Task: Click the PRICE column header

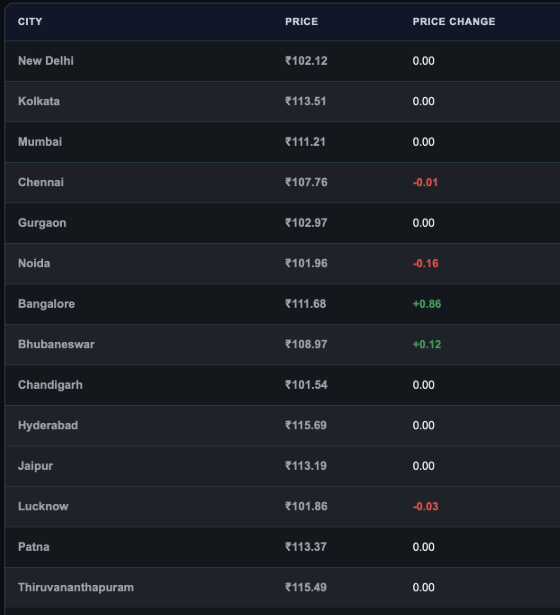Action: pos(301,22)
